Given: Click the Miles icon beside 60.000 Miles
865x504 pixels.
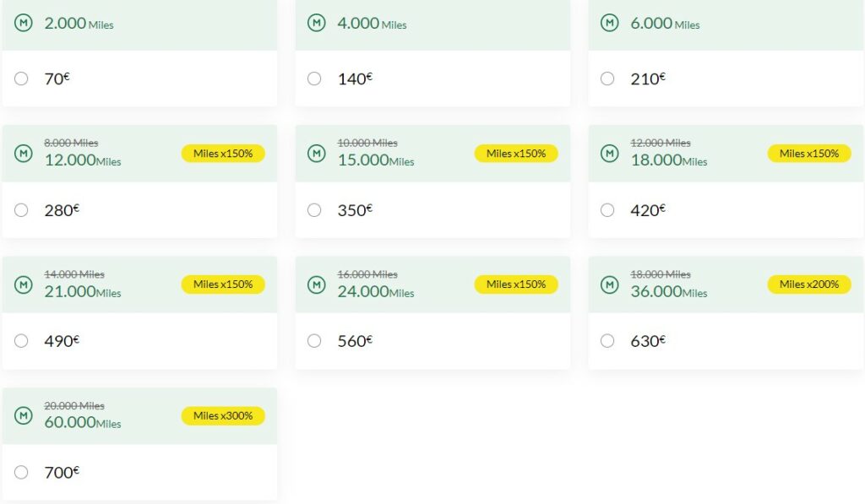Looking at the screenshot, I should [x=23, y=415].
